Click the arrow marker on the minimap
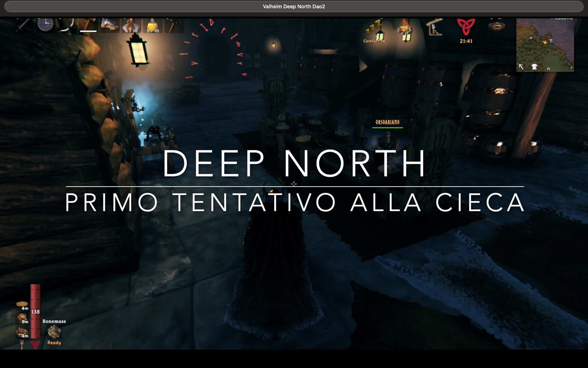588x368 pixels. [521, 67]
